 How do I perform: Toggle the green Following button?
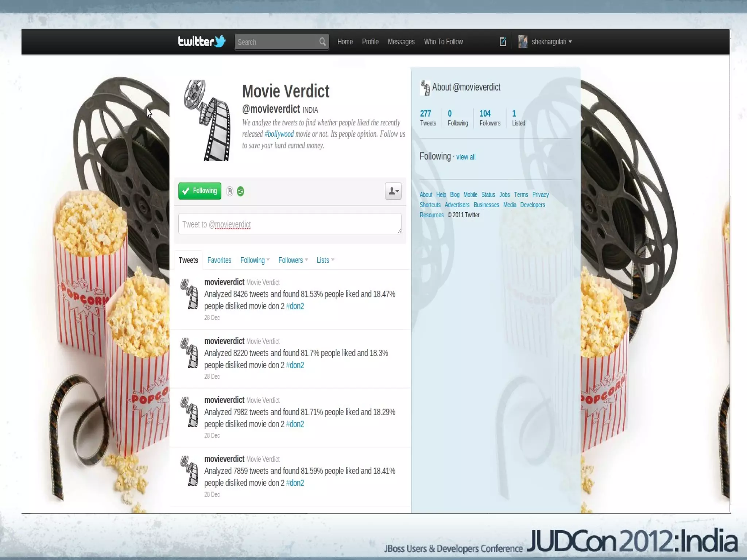coord(200,191)
